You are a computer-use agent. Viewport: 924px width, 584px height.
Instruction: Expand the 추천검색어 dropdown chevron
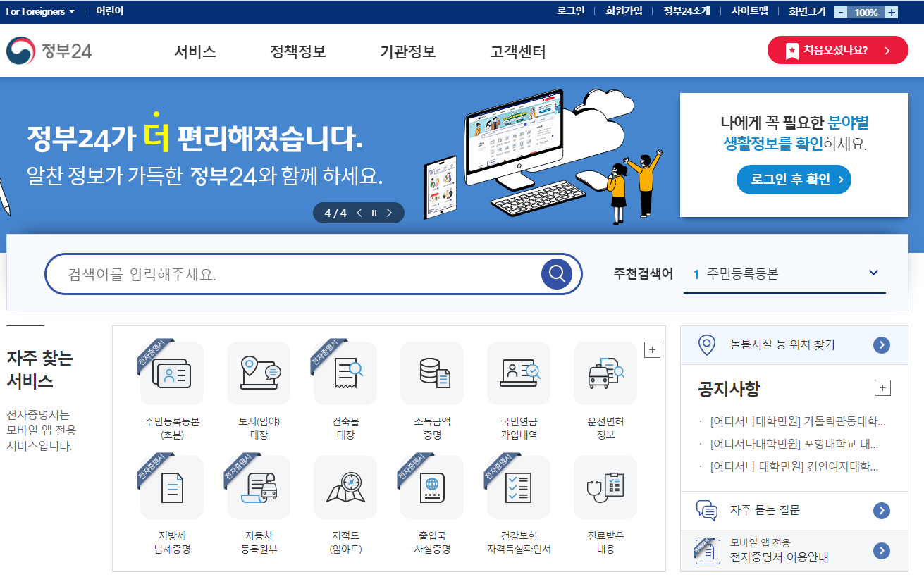pos(874,273)
